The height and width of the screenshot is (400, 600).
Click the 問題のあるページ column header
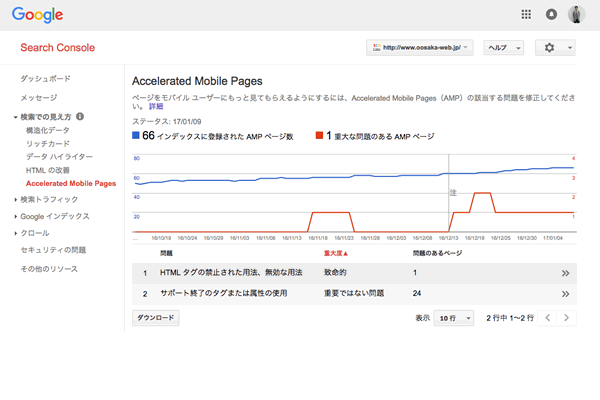click(x=437, y=253)
